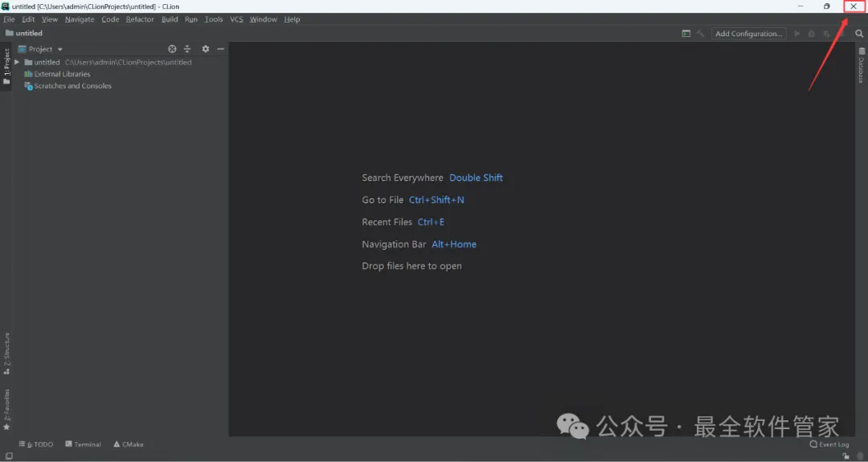Click the CLion app icon in title bar
The height and width of the screenshot is (462, 868).
[6, 6]
